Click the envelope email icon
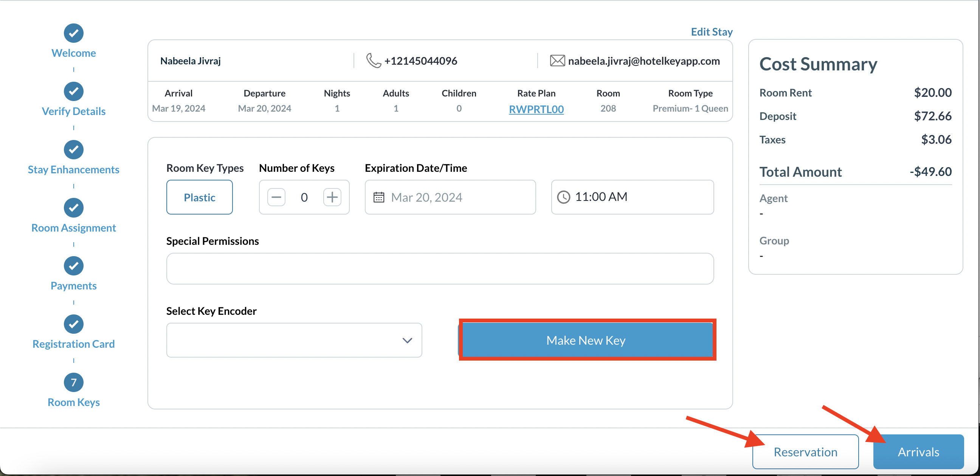980x476 pixels. (x=557, y=61)
